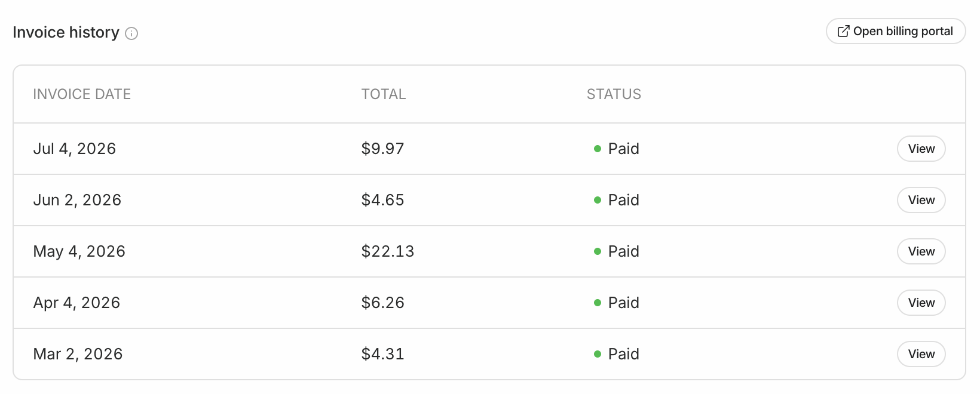Select the Jul 4, 2026 date cell
This screenshot has height=394, width=980.
coord(75,149)
